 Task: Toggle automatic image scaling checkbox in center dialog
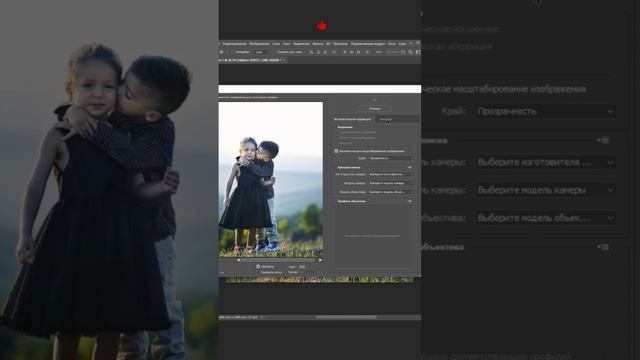[336, 151]
